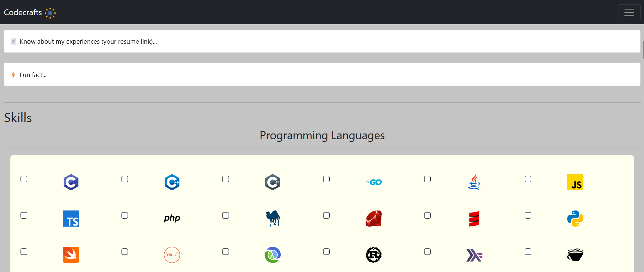Click the CoffeeScript cup logo
The image size is (644, 272).
coord(575,255)
